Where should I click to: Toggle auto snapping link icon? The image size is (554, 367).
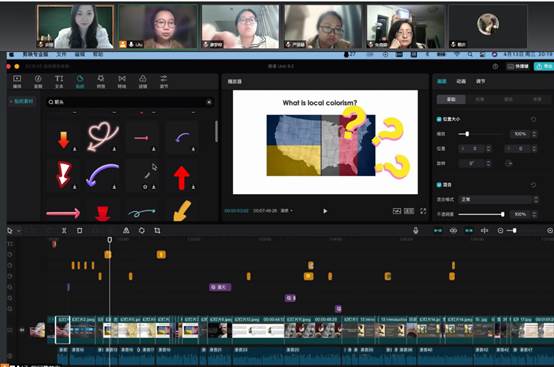point(453,231)
